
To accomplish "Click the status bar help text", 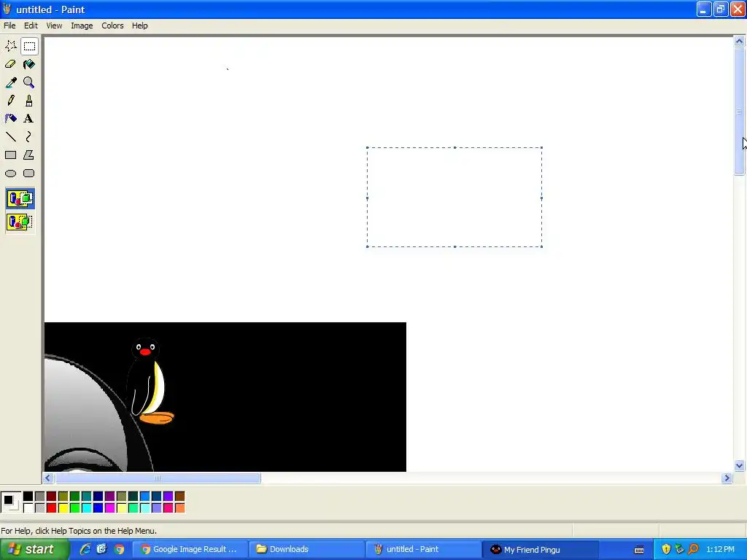I will (x=79, y=531).
